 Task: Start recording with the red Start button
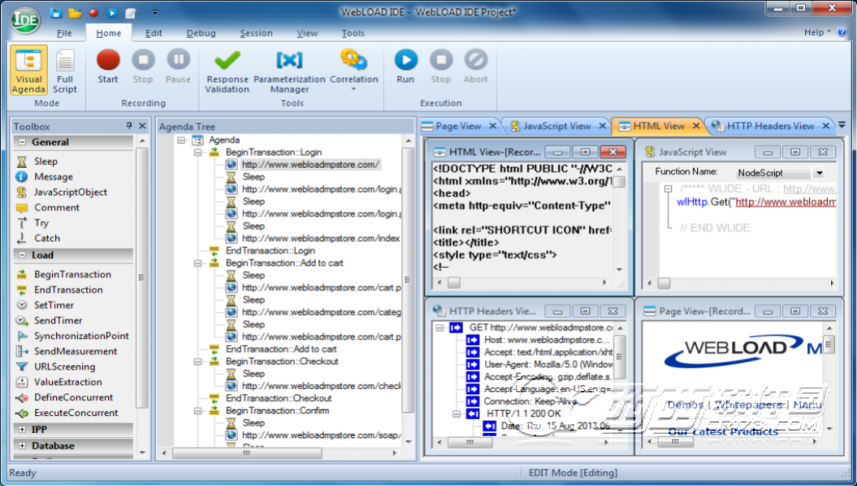(x=108, y=66)
